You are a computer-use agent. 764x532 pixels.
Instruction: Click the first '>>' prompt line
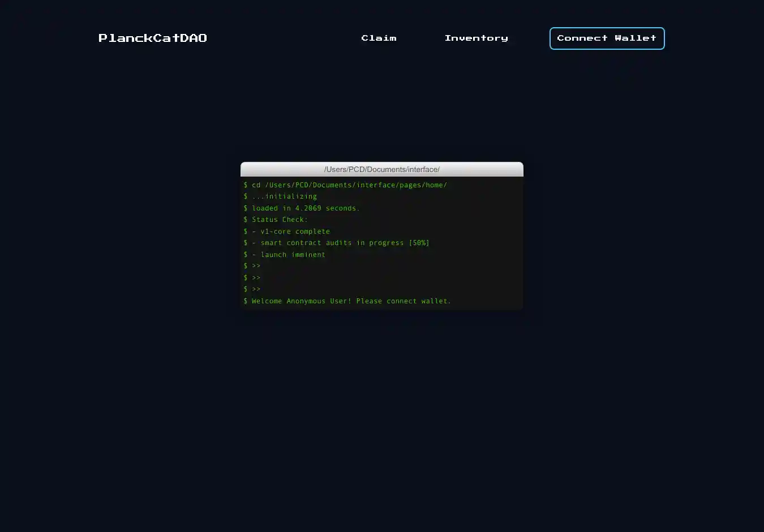click(x=256, y=266)
